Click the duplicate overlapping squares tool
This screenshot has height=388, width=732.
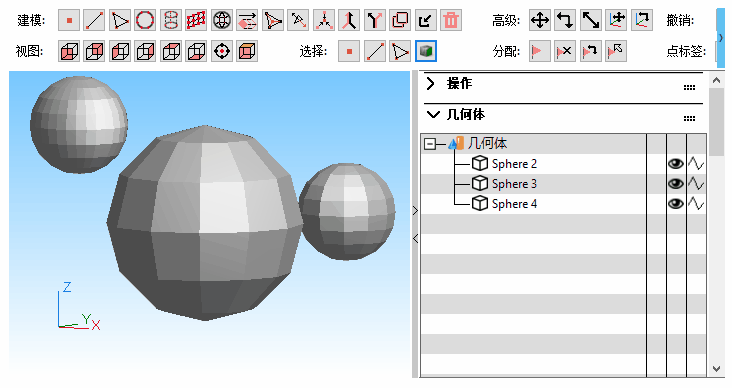click(400, 21)
